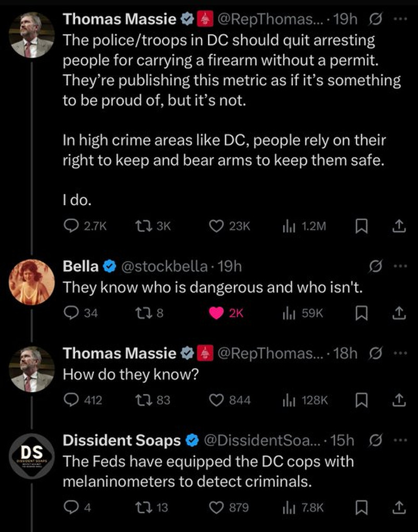Like Massie's "How do they know?" reply

click(216, 400)
